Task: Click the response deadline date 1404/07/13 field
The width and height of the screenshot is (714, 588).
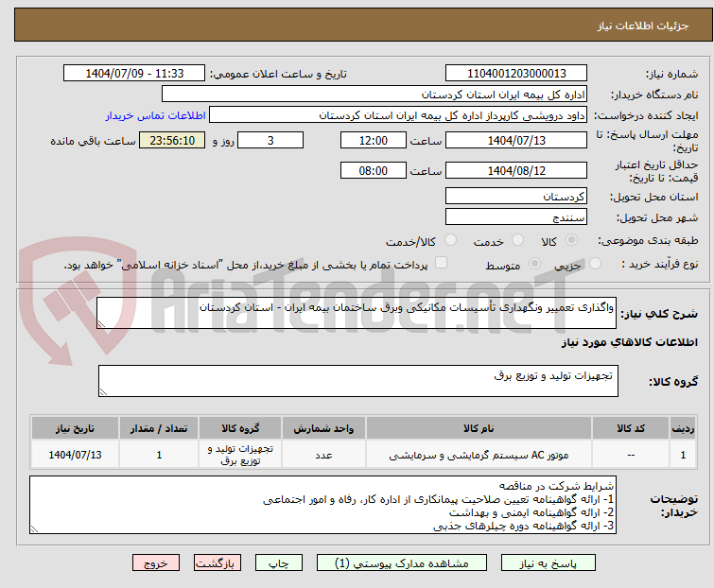Action: [515, 141]
